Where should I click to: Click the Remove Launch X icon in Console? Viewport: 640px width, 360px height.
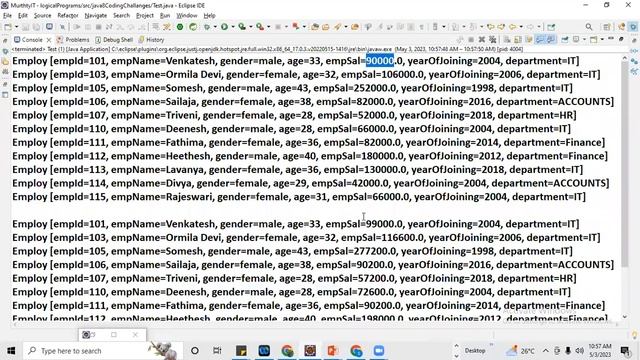pyautogui.click(x=482, y=40)
